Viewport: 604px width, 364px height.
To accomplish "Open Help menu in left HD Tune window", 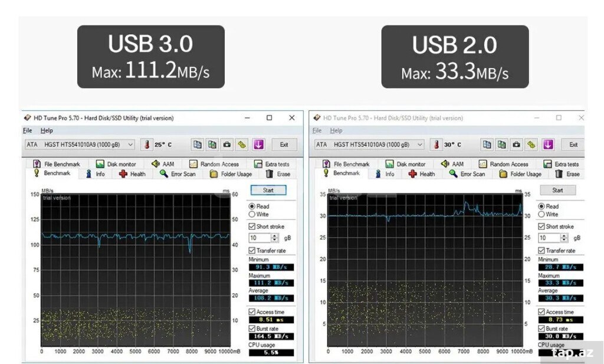I will pyautogui.click(x=47, y=130).
